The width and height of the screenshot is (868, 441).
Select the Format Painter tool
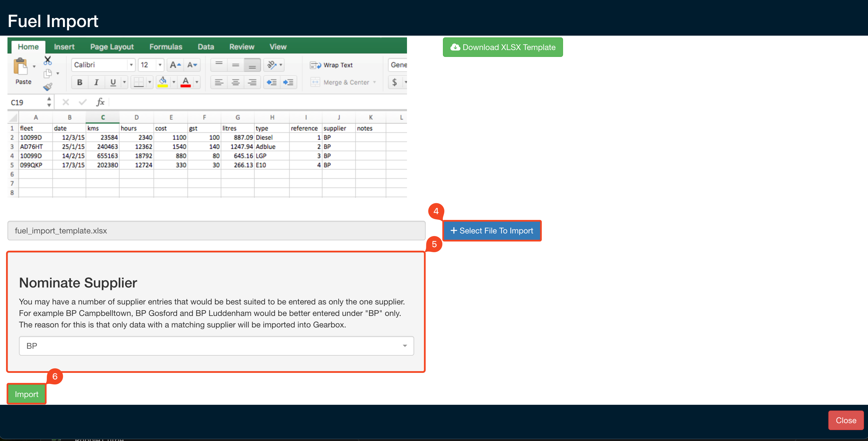click(x=48, y=87)
